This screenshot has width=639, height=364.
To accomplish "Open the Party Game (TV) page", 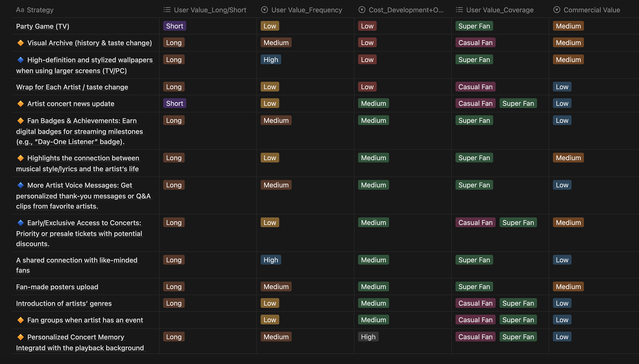I will (x=43, y=26).
